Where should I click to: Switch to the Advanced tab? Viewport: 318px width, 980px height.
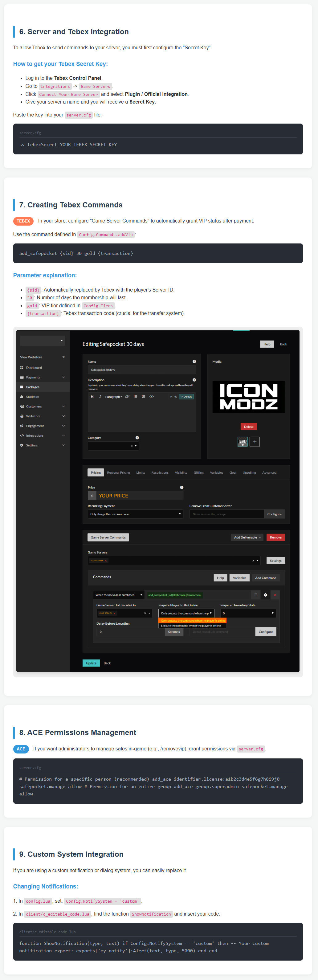[269, 472]
